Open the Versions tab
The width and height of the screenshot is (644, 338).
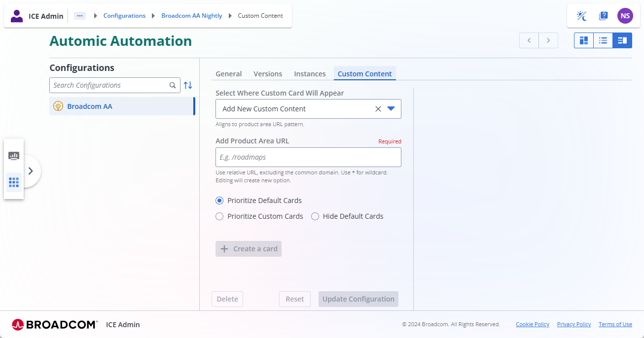click(268, 74)
